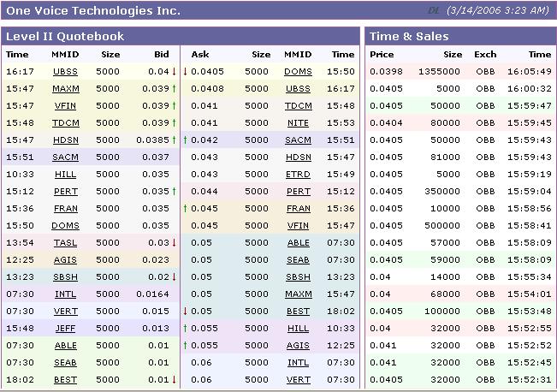Open AGIS link at 0.023 bid
This screenshot has width=557, height=392.
coord(65,260)
